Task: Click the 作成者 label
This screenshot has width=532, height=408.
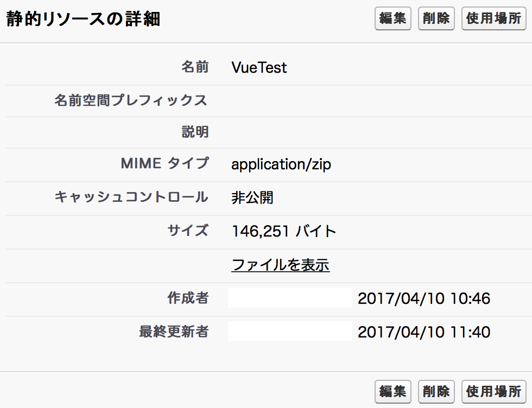Action: (x=188, y=298)
